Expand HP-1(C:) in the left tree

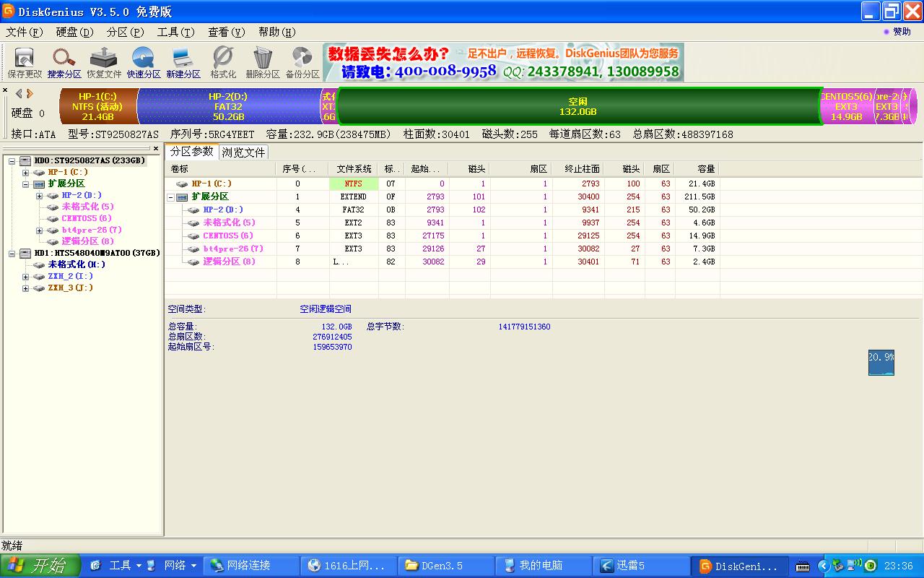[x=26, y=173]
